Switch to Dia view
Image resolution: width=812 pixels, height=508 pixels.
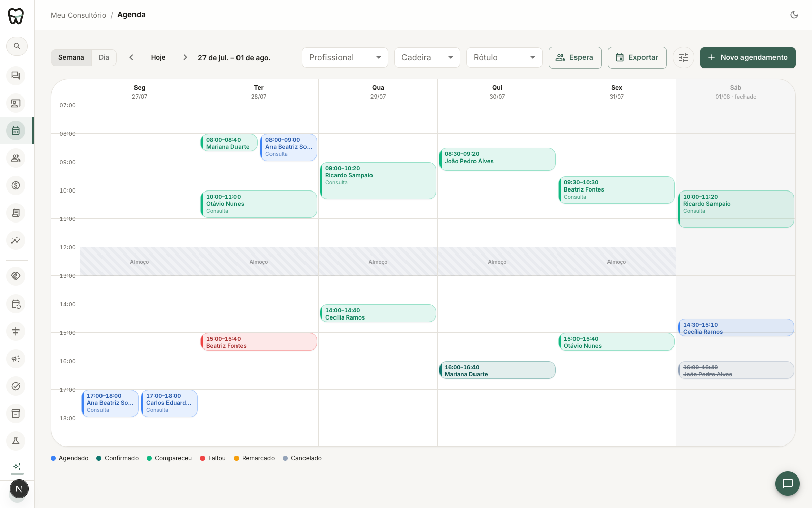[x=104, y=57]
